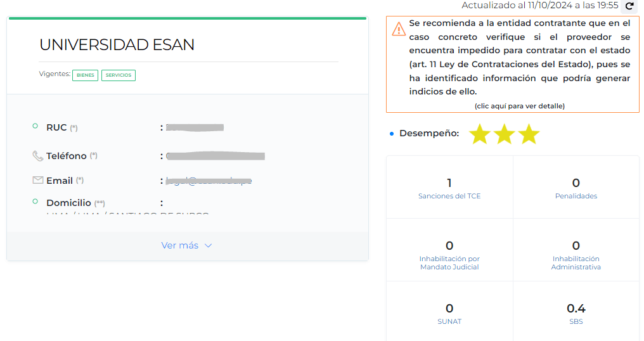Click the phone icon beside Teléfono
Viewport: 644px width, 341px height.
[38, 156]
